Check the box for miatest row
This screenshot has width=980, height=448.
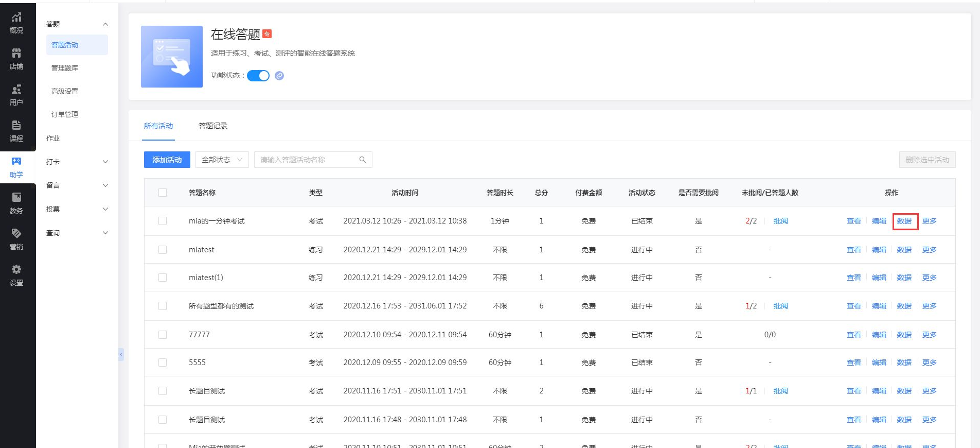pos(163,250)
